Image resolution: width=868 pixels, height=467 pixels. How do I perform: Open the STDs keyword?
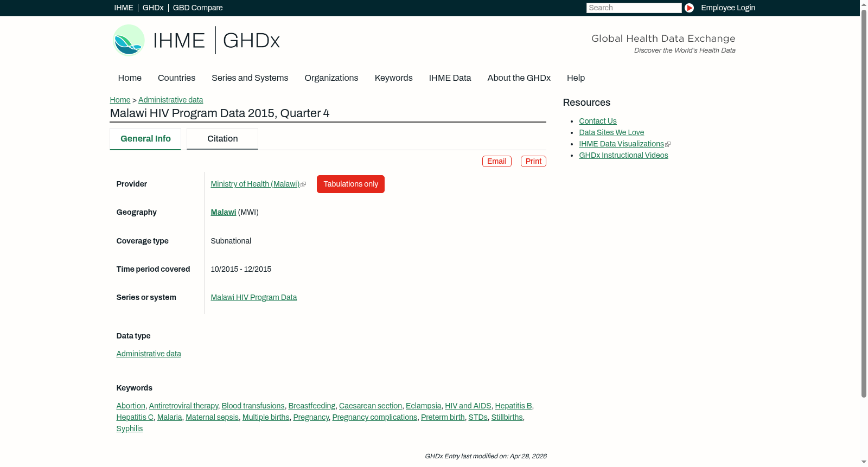tap(478, 417)
